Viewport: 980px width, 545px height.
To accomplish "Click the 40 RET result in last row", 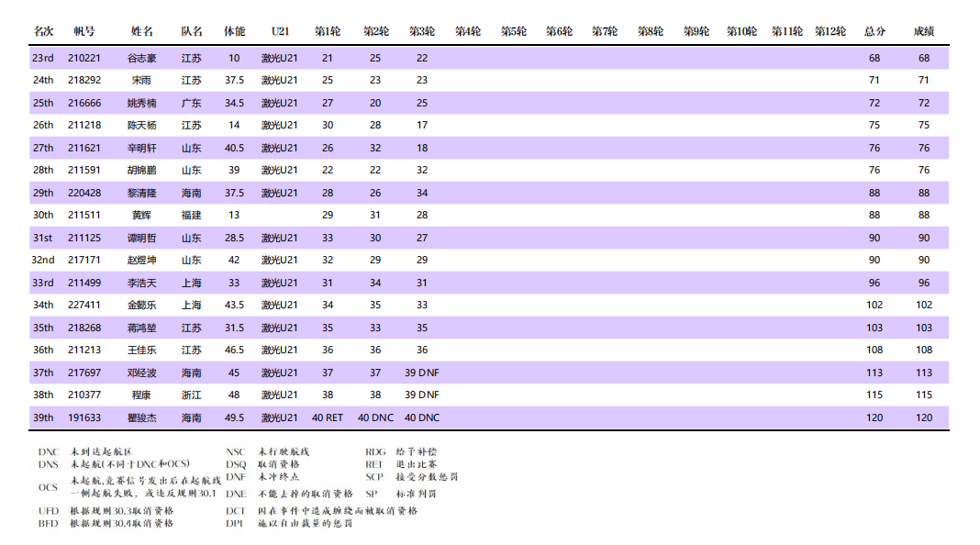I will [328, 417].
